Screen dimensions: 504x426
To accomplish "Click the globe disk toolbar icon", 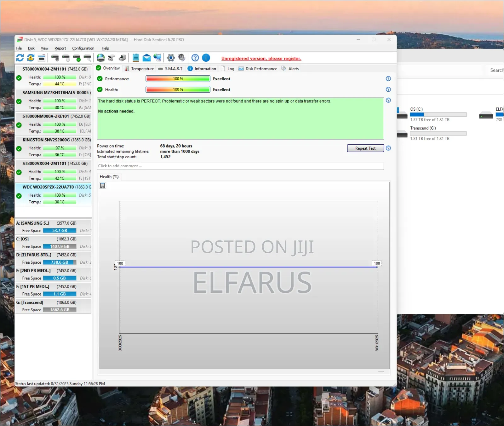I will tap(100, 58).
